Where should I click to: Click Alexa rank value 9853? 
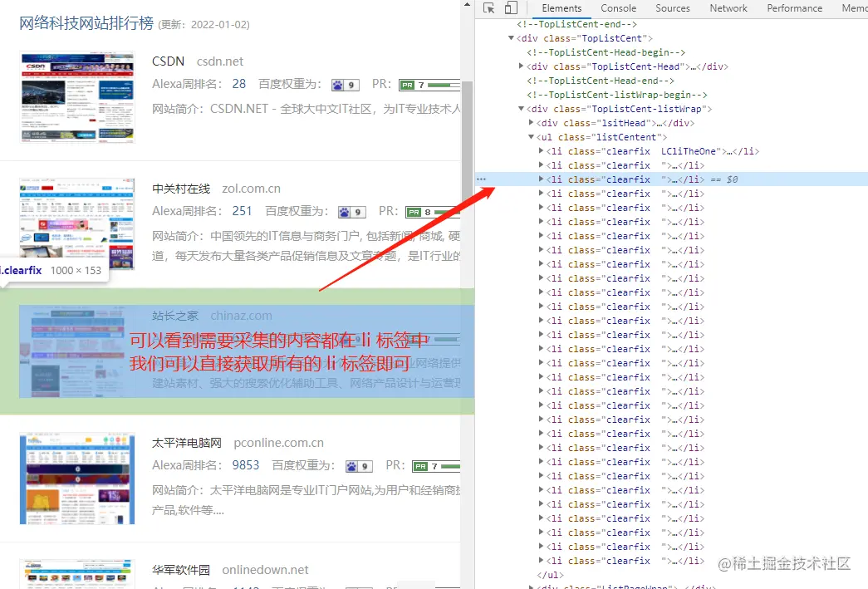[x=245, y=465]
